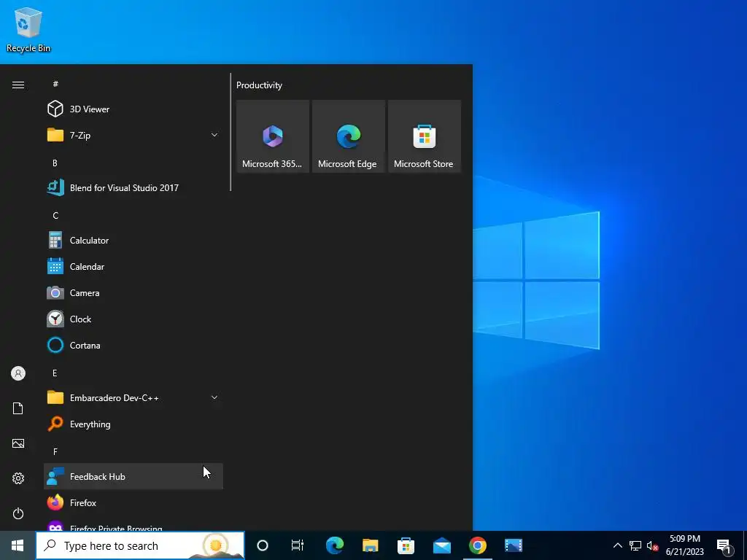Open Microsoft Store from the taskbar
The image size is (747, 560).
coord(406,545)
